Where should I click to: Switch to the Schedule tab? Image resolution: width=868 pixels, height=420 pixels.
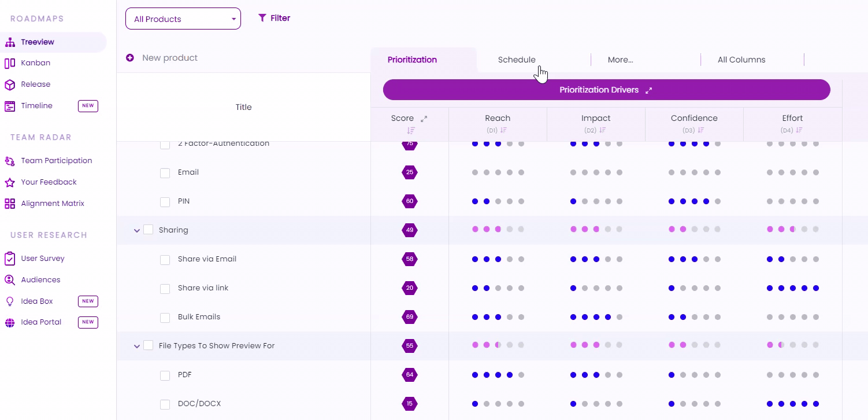(517, 60)
